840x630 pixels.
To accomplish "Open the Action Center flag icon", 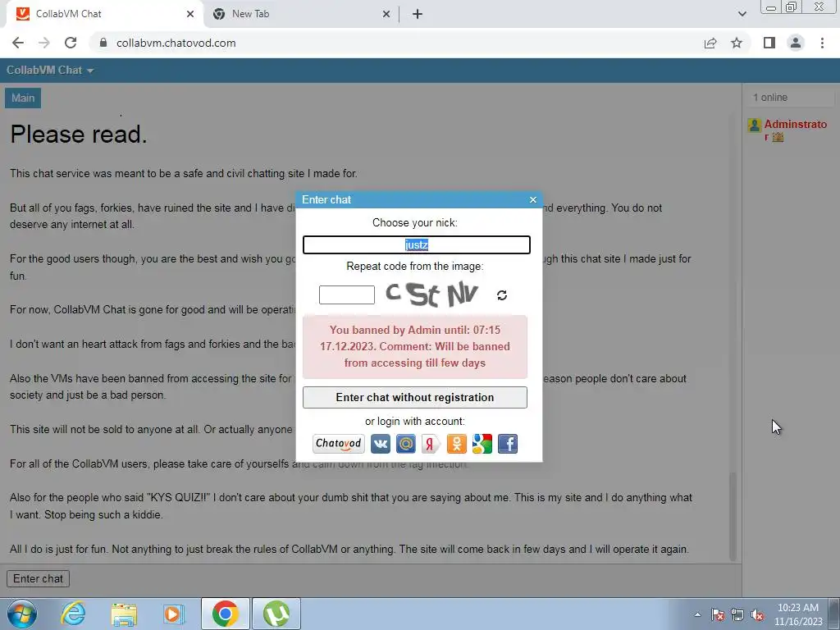I will coord(718,614).
